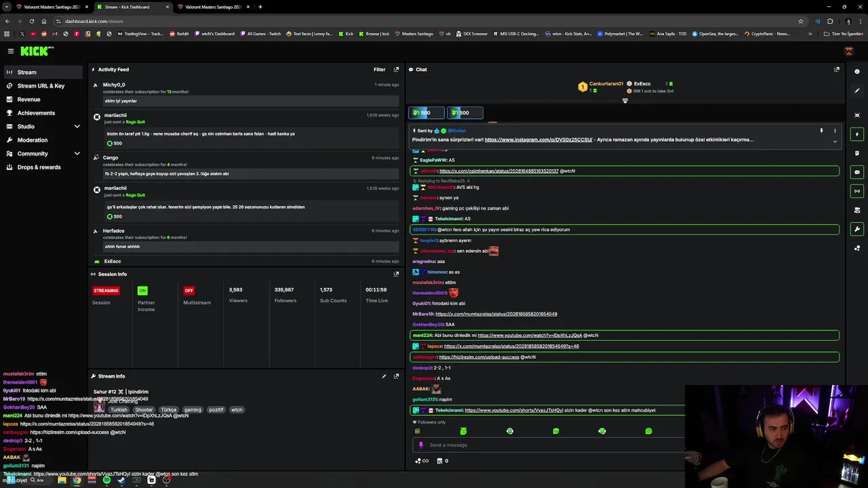Click the pencil icon in right sidebar
The image size is (868, 488).
point(857,91)
